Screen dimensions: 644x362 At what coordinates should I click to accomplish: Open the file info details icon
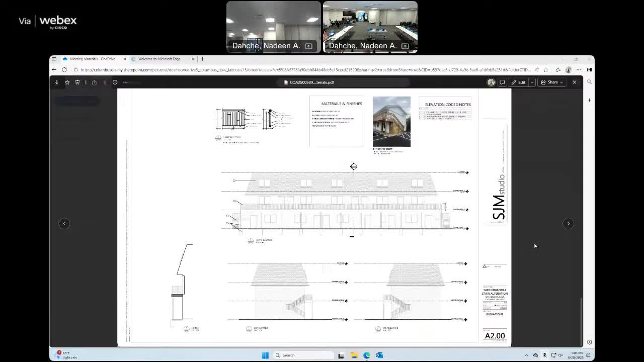115,82
